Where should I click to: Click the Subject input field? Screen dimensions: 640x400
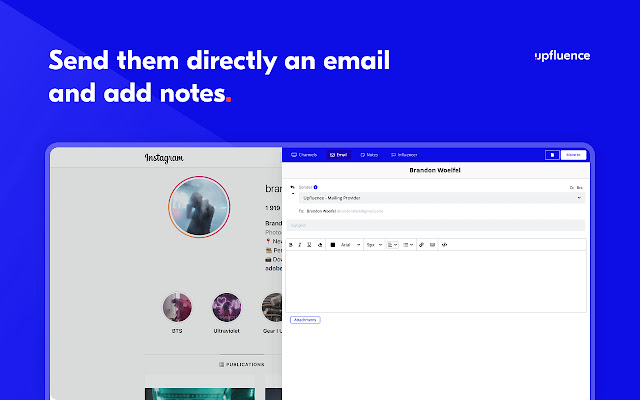pyautogui.click(x=436, y=225)
